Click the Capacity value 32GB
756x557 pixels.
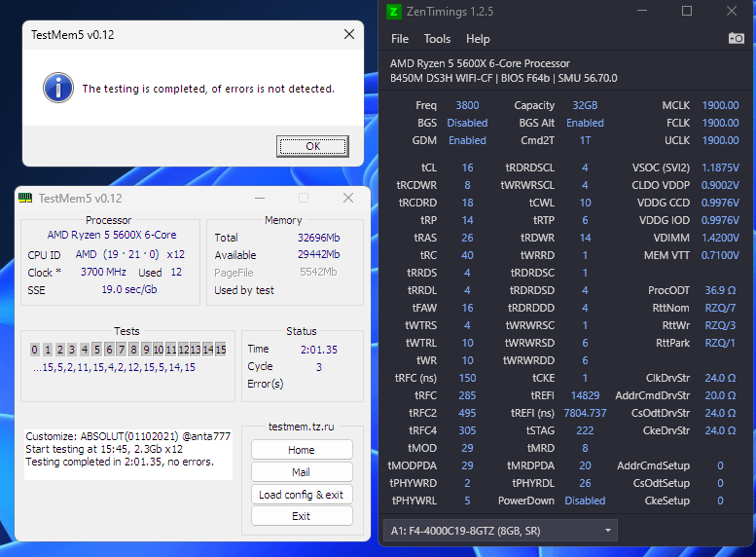585,105
